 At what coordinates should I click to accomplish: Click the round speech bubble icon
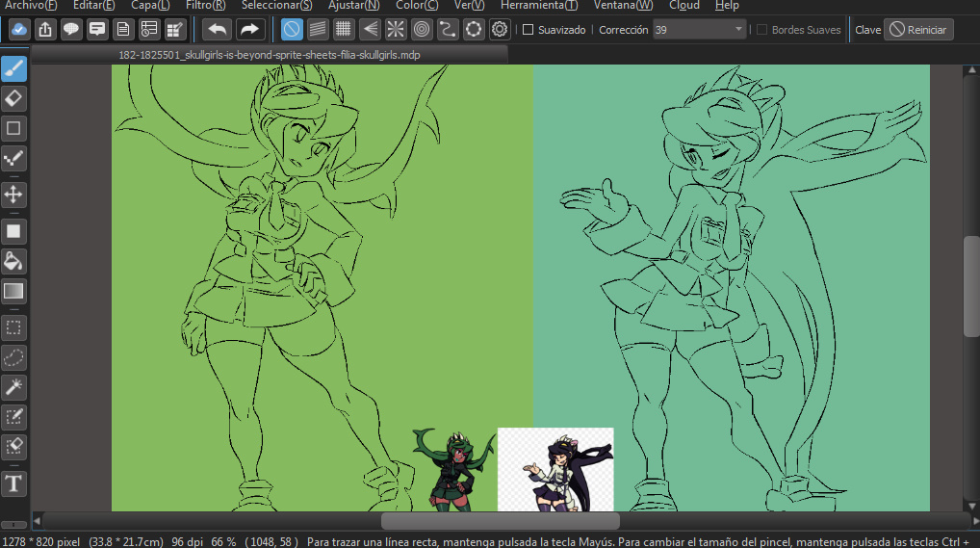[x=71, y=30]
